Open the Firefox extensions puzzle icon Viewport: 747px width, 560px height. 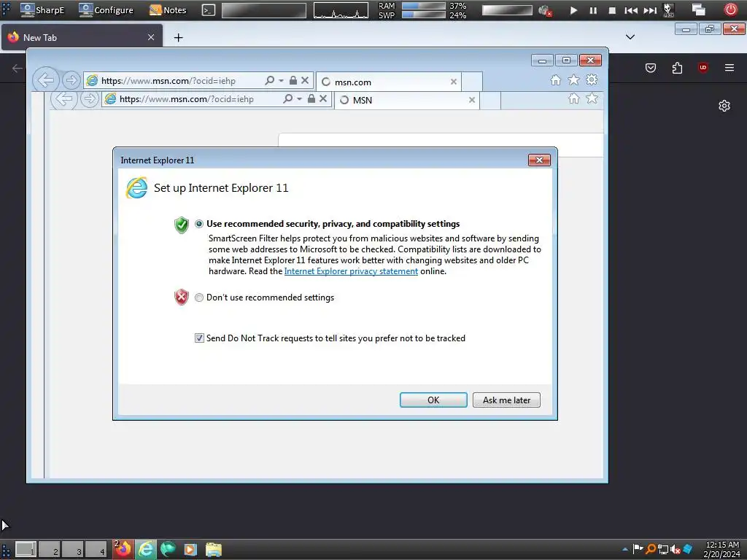[677, 68]
